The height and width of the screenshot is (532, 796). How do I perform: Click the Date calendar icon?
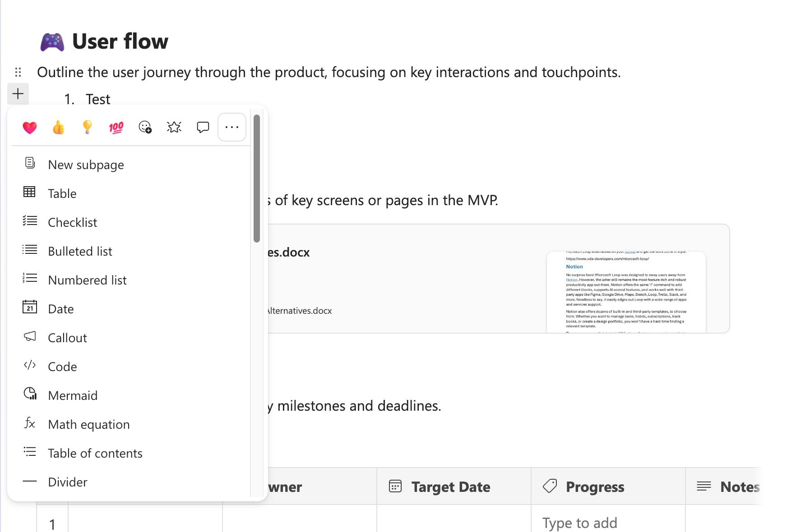30,307
